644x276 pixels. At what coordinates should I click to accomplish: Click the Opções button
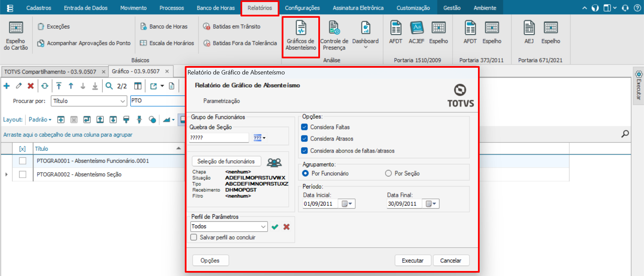(x=210, y=261)
